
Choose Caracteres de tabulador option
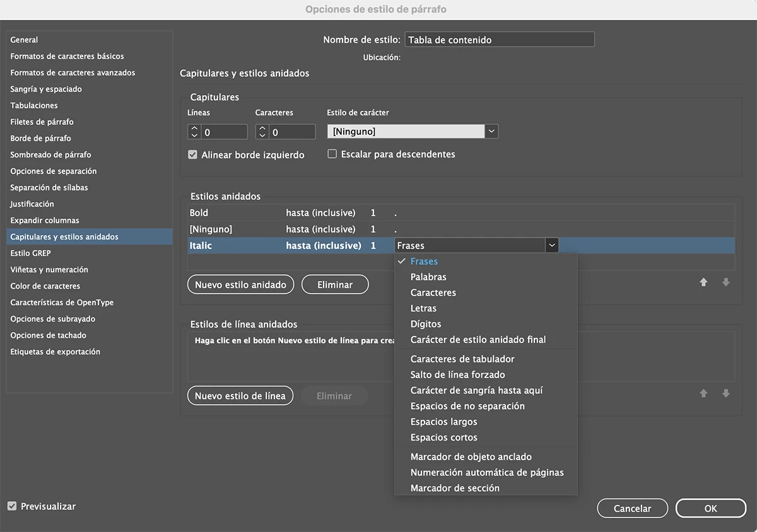[x=462, y=359]
